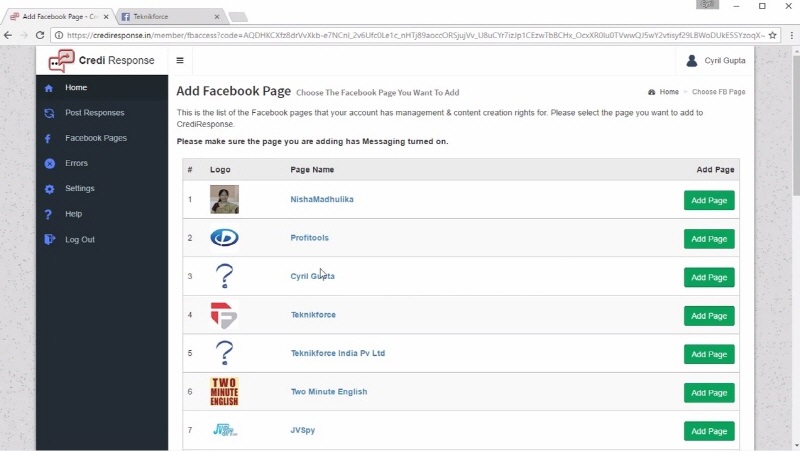800x451 pixels.
Task: Click the Log Out door icon
Action: pos(49,239)
